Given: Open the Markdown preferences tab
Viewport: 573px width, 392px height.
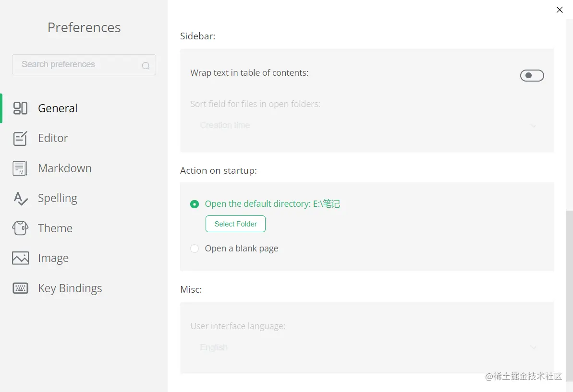Looking at the screenshot, I should [65, 168].
